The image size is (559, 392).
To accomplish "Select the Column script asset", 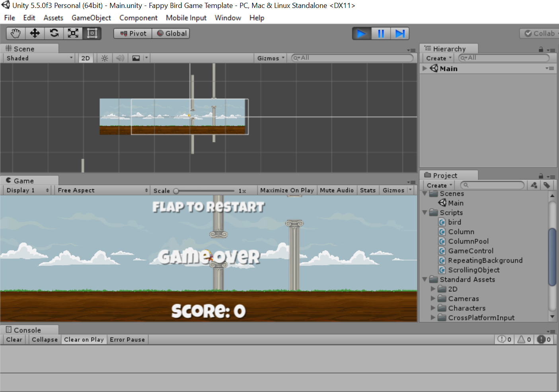I will point(456,232).
